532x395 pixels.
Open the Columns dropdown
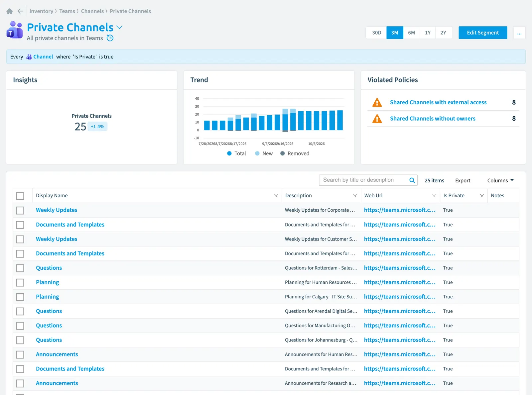point(500,180)
